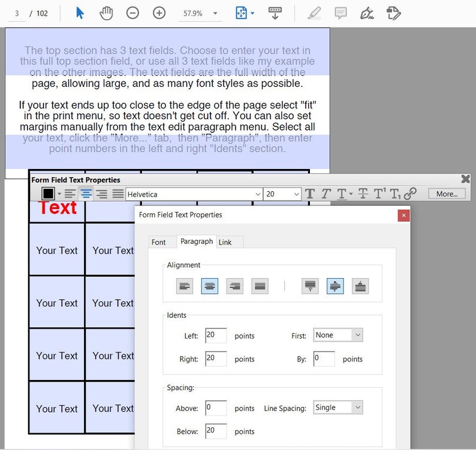Viewport: 476px width, 450px height.
Task: Open the font size 20 dropdown
Action: (x=297, y=194)
